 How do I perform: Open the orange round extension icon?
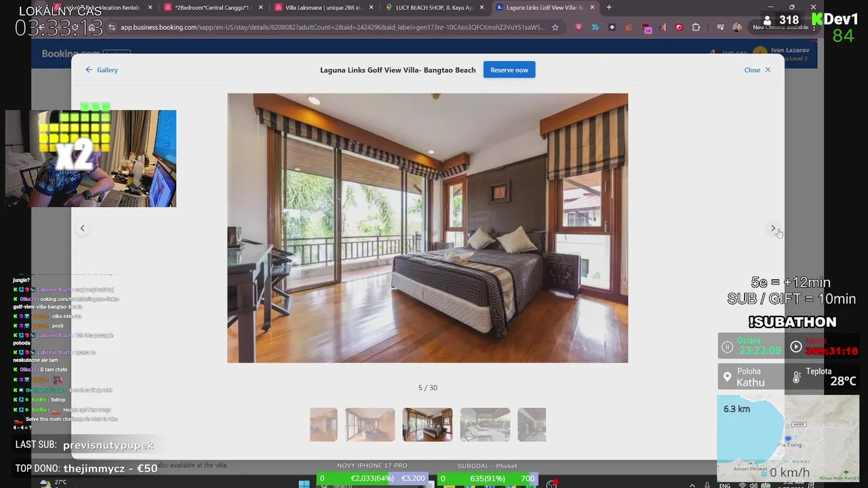tap(629, 27)
